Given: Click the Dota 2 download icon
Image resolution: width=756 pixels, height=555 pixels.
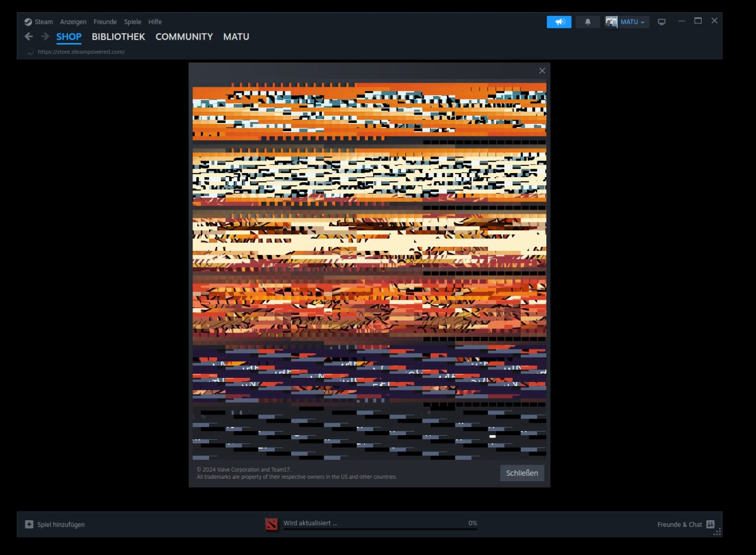Looking at the screenshot, I should click(x=271, y=524).
